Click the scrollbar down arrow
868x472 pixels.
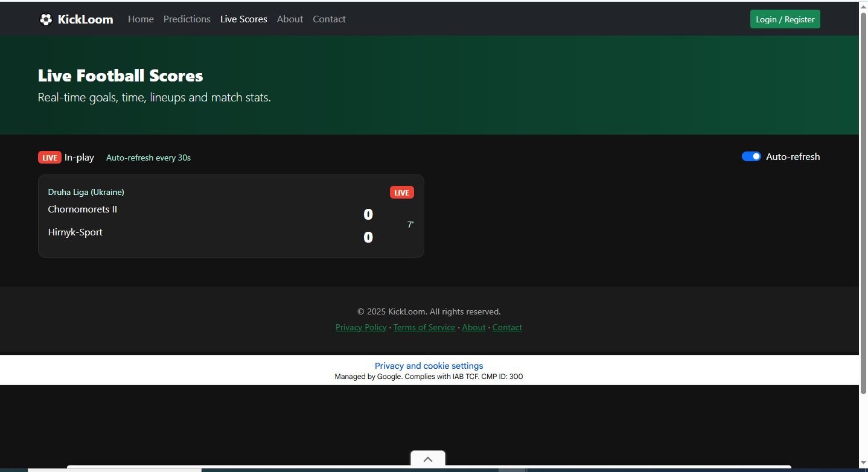click(x=863, y=463)
